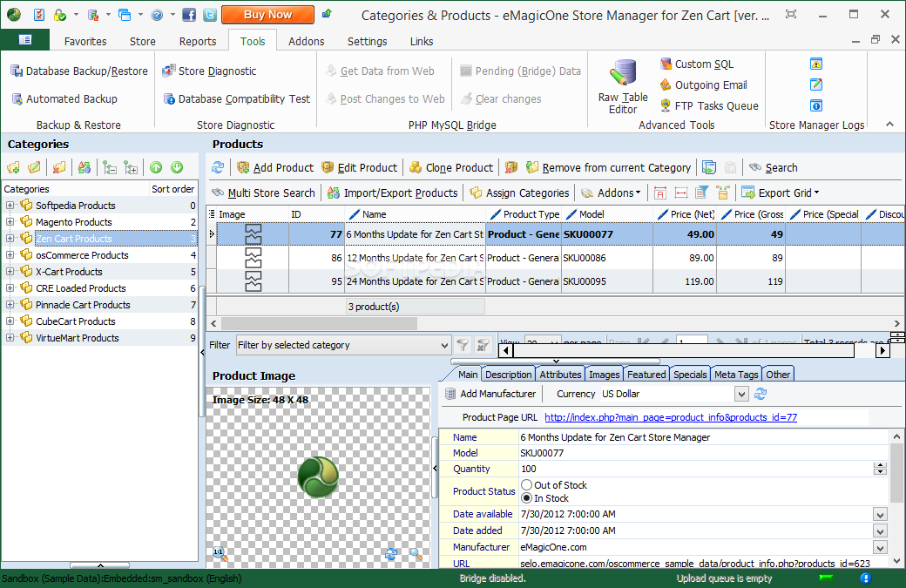Refresh the products grid
This screenshot has height=588, width=906.
click(218, 167)
